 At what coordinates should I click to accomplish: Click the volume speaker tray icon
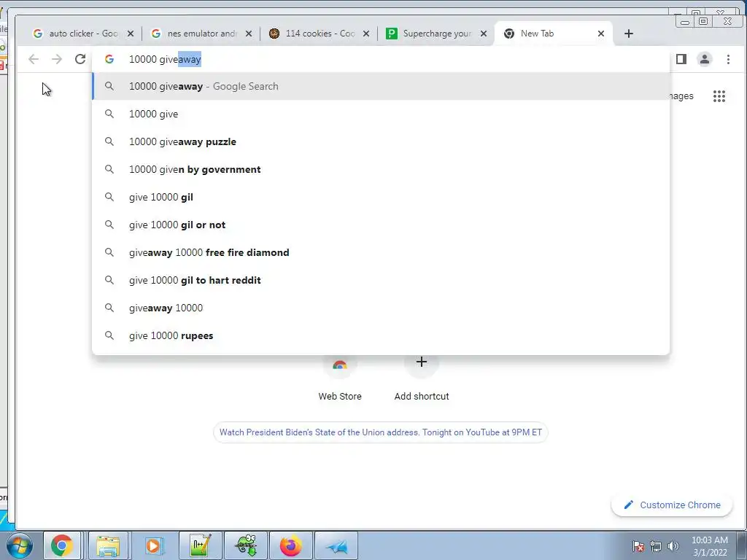point(673,546)
